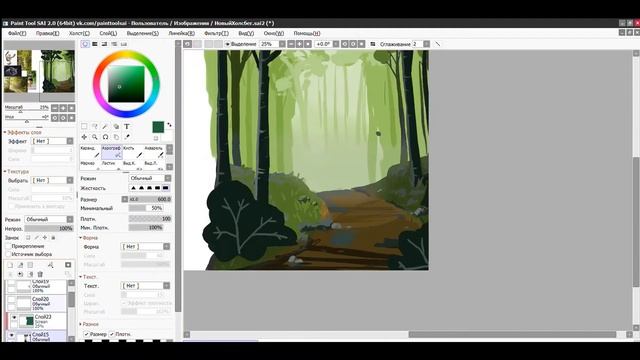Hide layer Слой15 via eye icon
The width and height of the screenshot is (640, 360).
coord(11,336)
